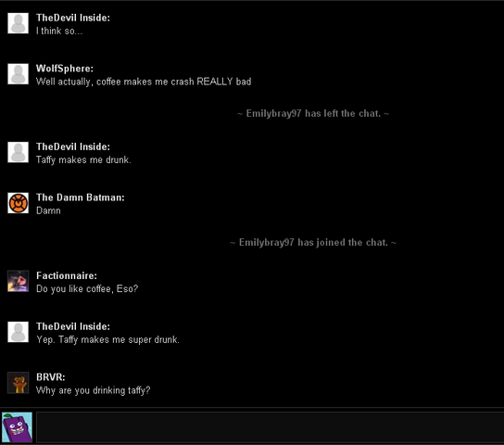Click the message "Why are you drinking taffy?"
This screenshot has height=445, width=504.
pos(94,390)
